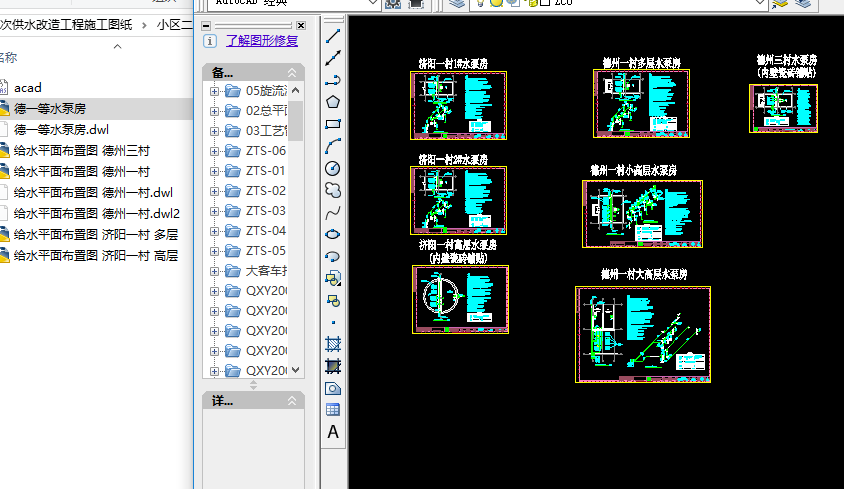Select the Line drawing tool
844x489 pixels.
pos(333,36)
